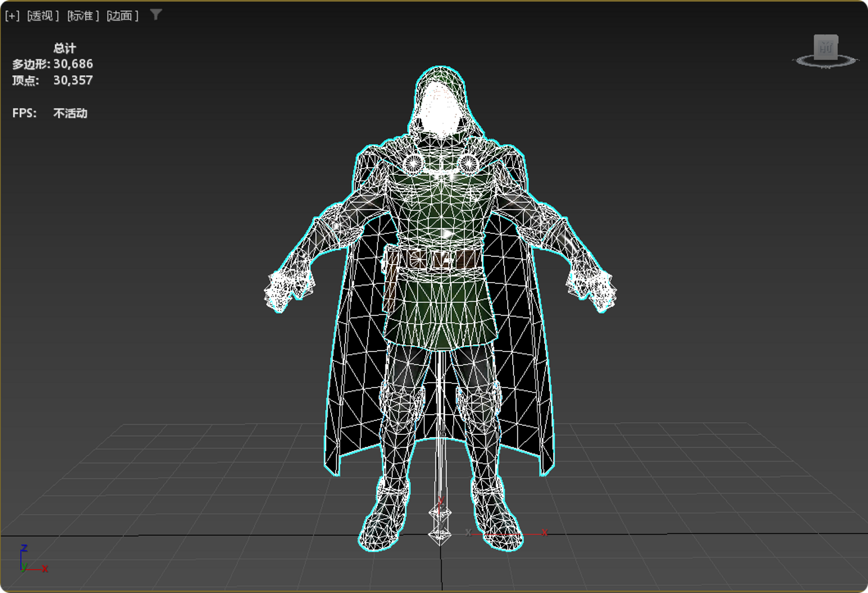Click the ViewCube front face 前
This screenshot has width=868, height=593.
tap(826, 47)
